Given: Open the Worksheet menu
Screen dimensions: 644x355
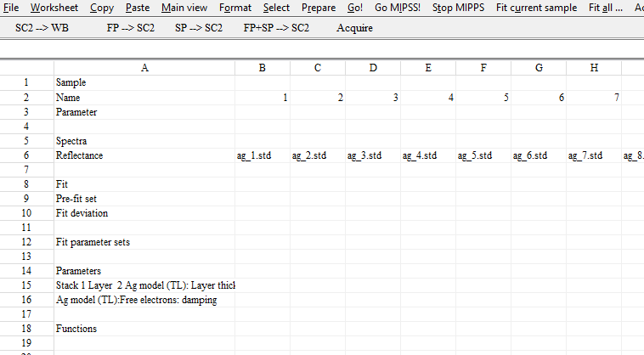Looking at the screenshot, I should pyautogui.click(x=54, y=8).
